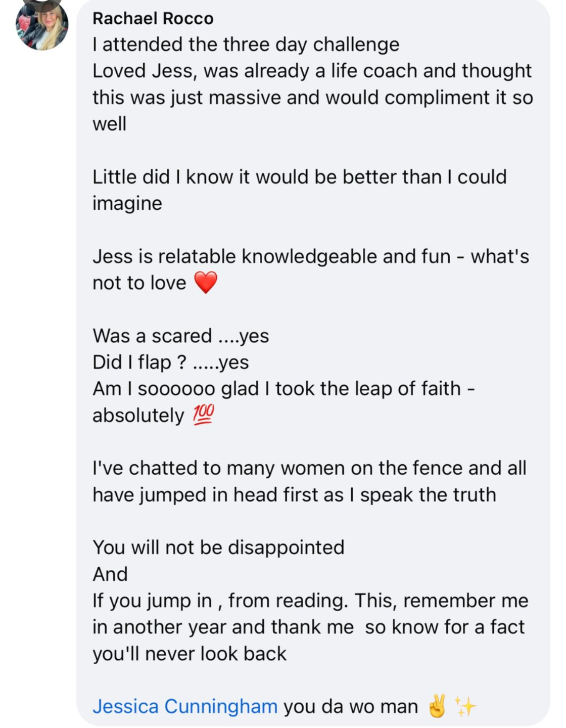Click the standalone "And" line

pos(110,574)
